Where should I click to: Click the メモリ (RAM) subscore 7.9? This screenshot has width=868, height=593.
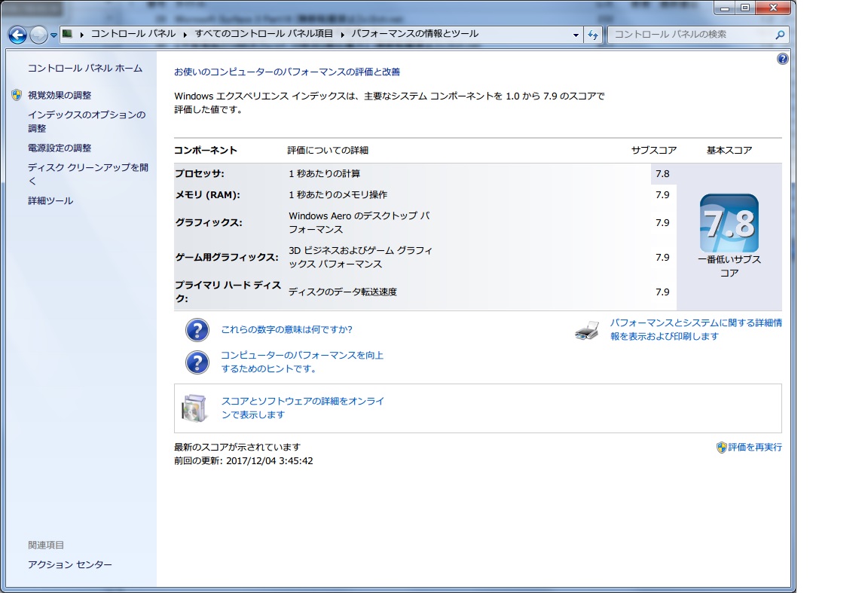click(662, 195)
